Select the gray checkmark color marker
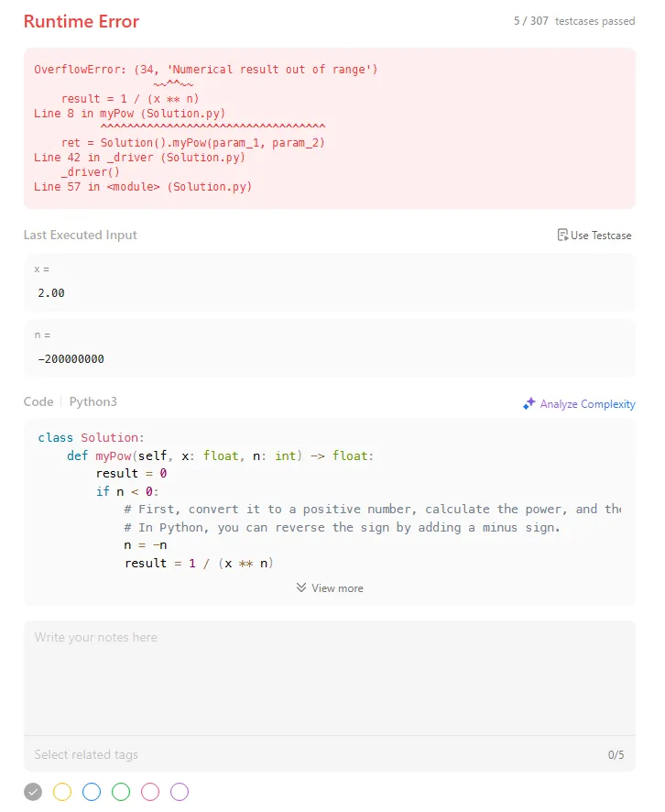Image resolution: width=665 pixels, height=812 pixels. pos(33,792)
